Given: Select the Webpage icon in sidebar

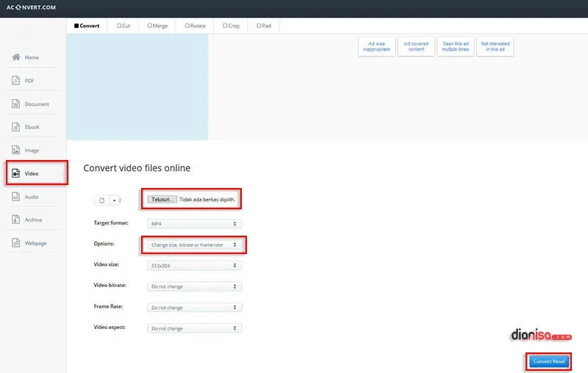Looking at the screenshot, I should [15, 243].
